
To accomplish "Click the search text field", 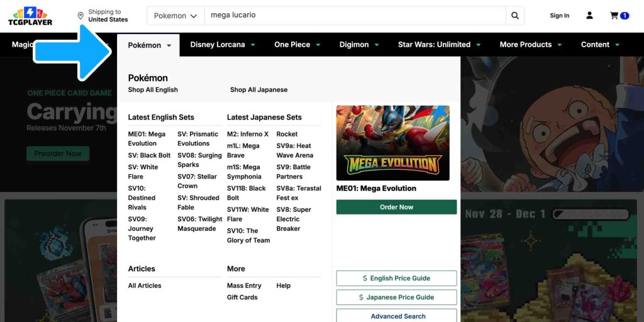I will 355,16.
